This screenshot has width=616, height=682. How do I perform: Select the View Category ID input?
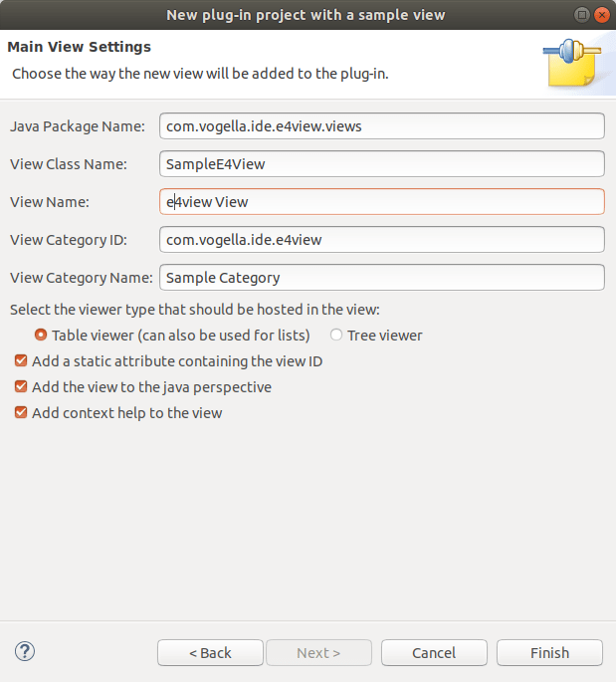point(381,239)
